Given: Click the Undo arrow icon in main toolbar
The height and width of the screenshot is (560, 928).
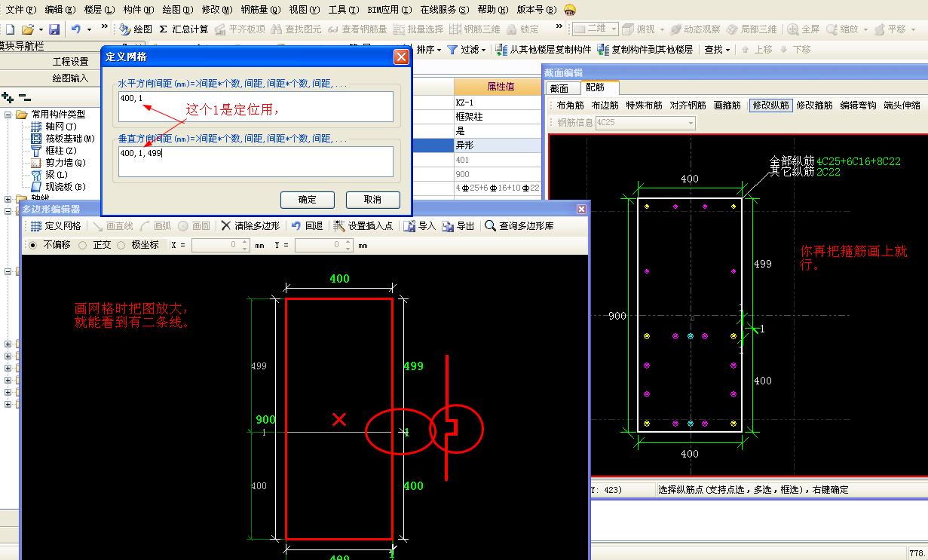Looking at the screenshot, I should click(76, 29).
